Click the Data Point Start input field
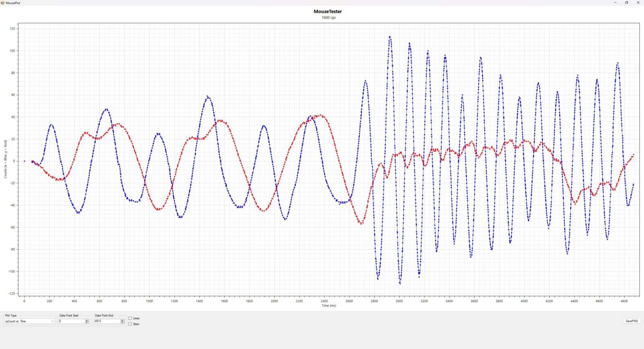 coord(72,321)
